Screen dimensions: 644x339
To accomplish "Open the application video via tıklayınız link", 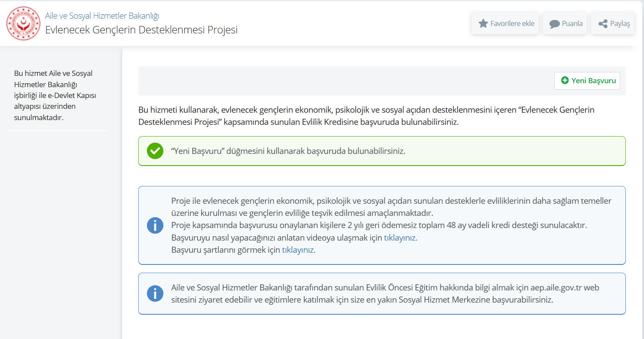I will (400, 238).
